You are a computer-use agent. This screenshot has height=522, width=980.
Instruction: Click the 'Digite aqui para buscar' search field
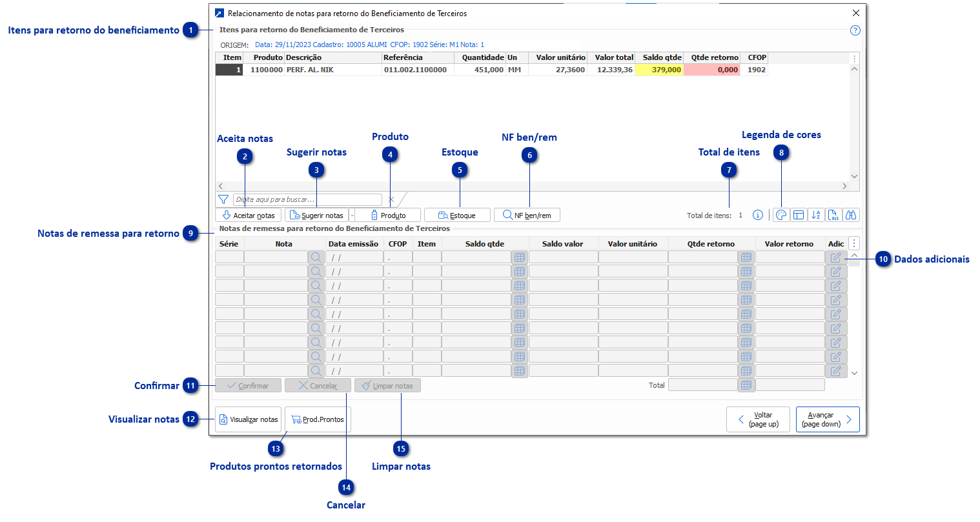tap(307, 199)
